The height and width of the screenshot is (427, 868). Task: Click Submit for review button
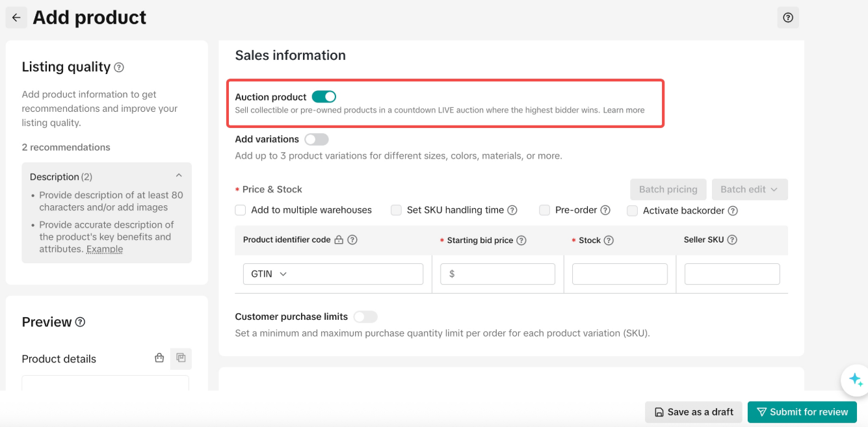pos(802,412)
